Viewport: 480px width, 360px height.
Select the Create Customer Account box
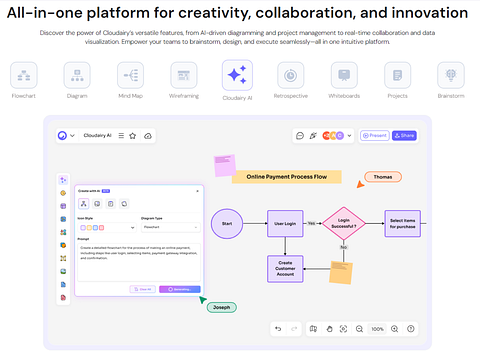tap(285, 269)
